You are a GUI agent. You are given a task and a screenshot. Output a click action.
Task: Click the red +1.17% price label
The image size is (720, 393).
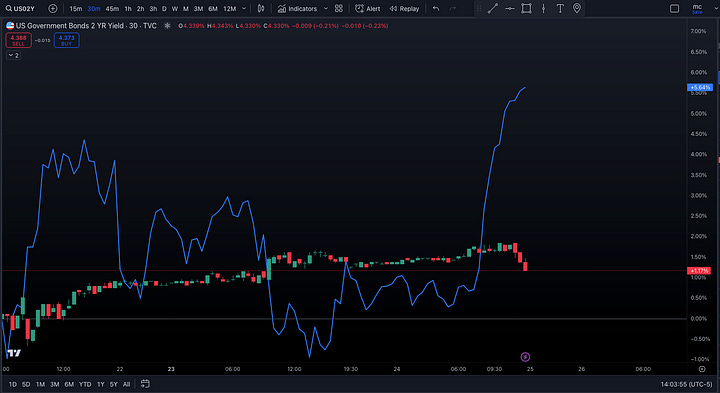[699, 271]
